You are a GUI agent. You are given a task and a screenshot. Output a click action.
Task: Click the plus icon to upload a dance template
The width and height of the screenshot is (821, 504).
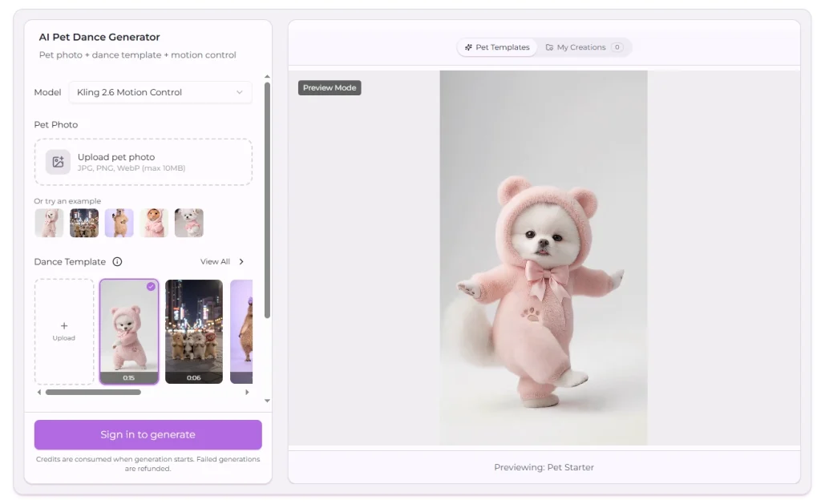(x=64, y=325)
